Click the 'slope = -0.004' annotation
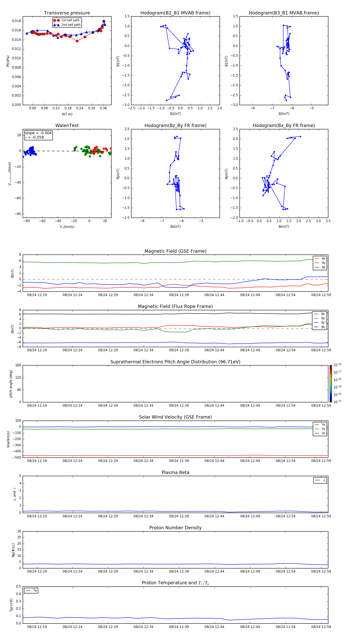The height and width of the screenshot is (644, 351). (38, 133)
